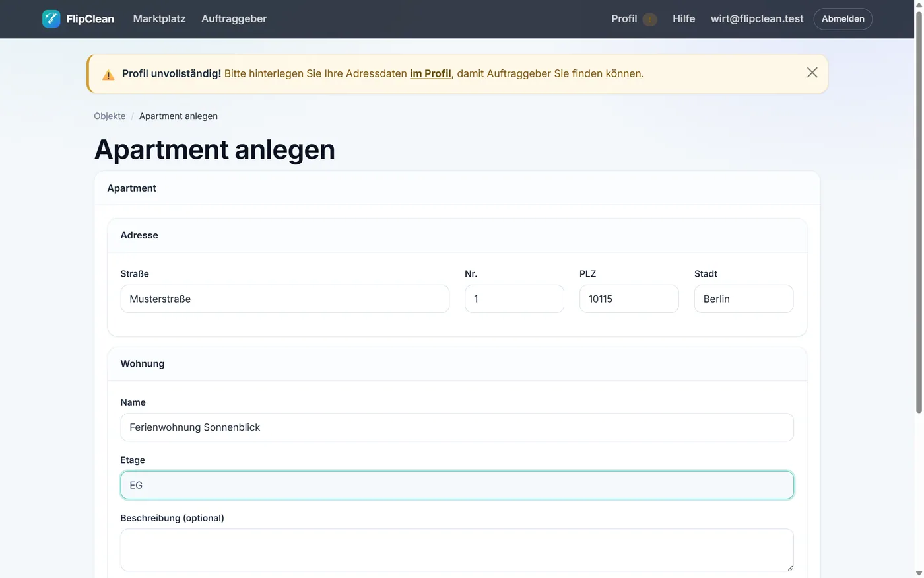The image size is (924, 578).
Task: Click wirt@flipclean.test account email
Action: 757,19
